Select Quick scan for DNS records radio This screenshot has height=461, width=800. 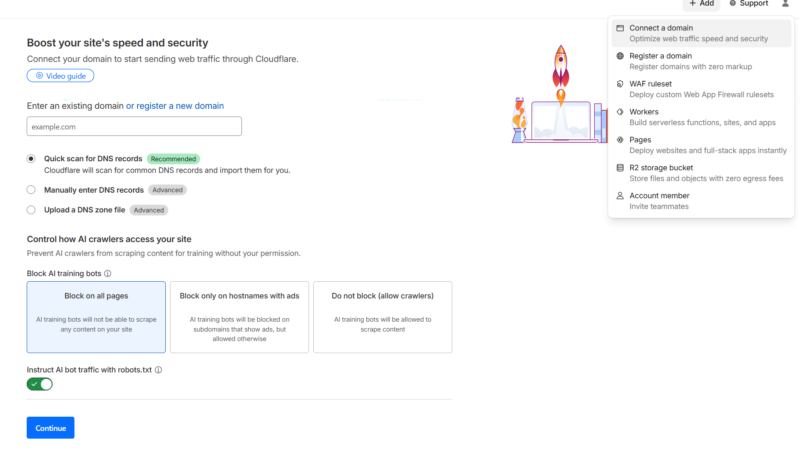tap(31, 159)
